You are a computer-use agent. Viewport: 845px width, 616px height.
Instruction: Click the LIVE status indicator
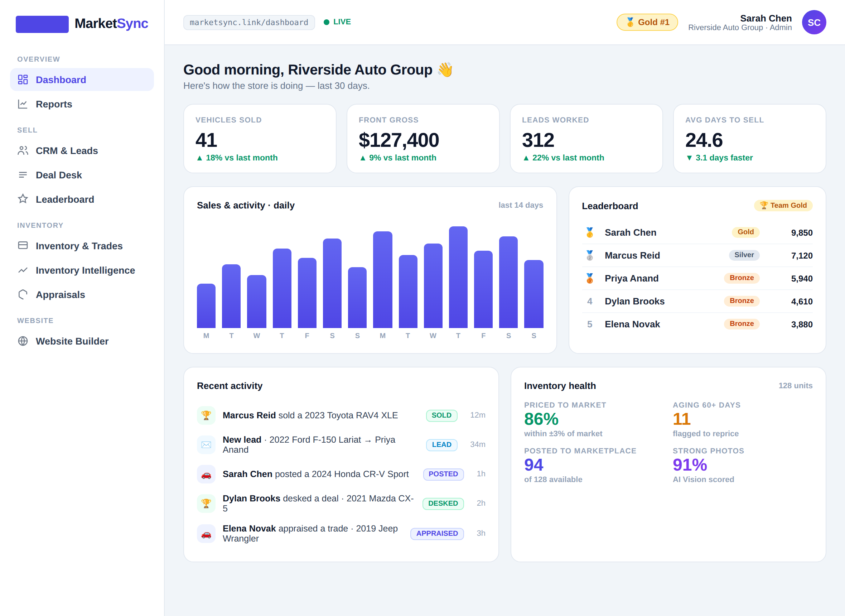tap(337, 22)
